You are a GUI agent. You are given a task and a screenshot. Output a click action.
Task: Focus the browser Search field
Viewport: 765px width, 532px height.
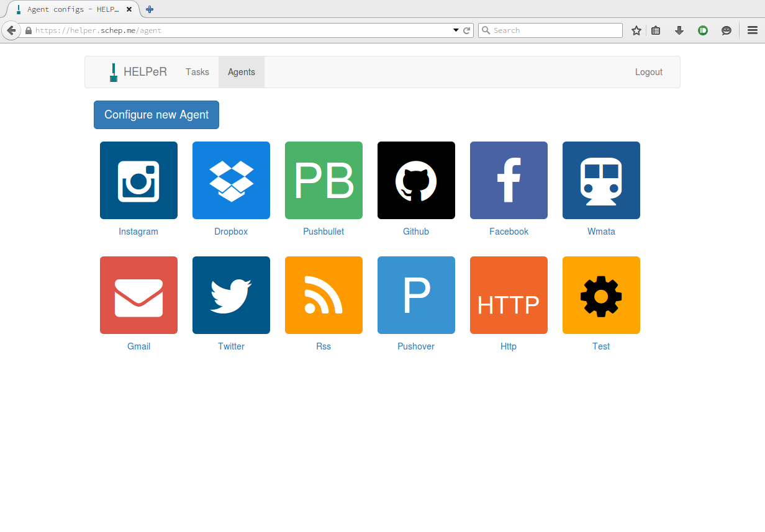[550, 30]
